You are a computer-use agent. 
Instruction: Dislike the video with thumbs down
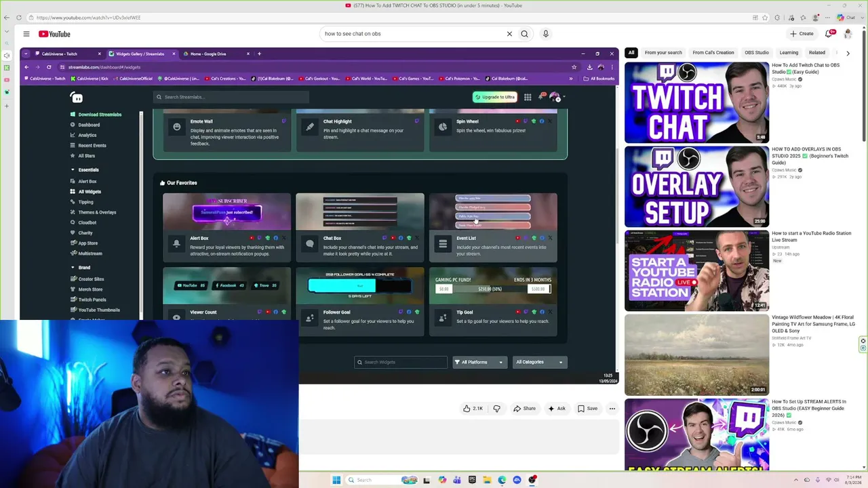496,409
